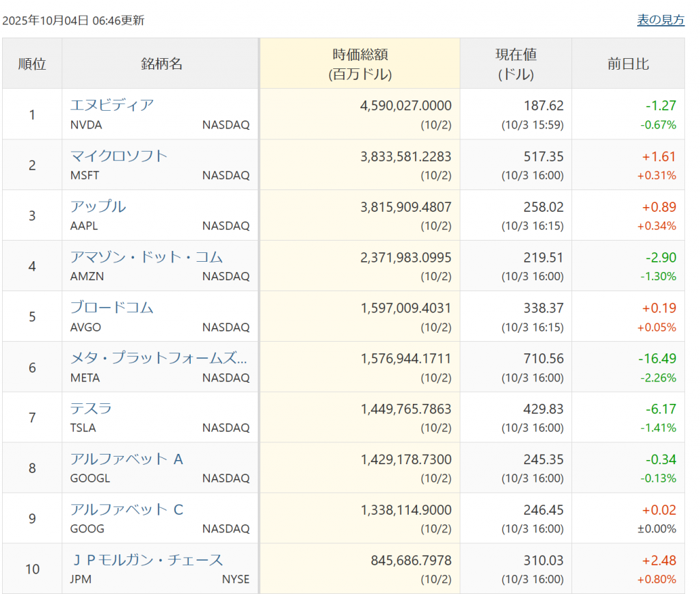Click NVIDIA's market cap value 4,590,027.0000
This screenshot has width=700, height=594.
[x=405, y=106]
